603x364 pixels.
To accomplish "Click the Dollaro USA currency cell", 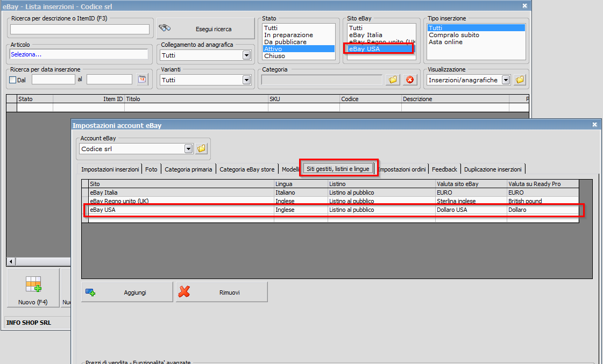I will (x=471, y=210).
